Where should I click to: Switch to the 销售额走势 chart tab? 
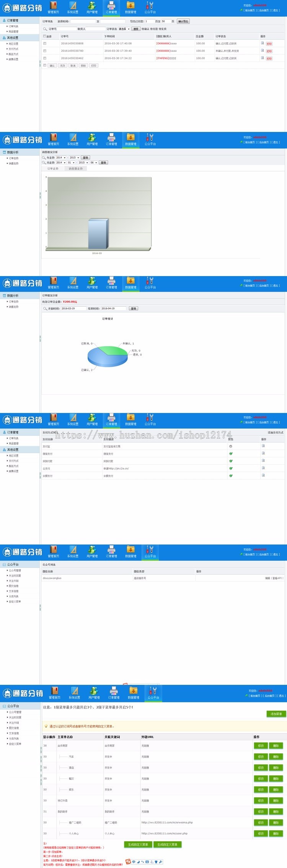coord(76,169)
